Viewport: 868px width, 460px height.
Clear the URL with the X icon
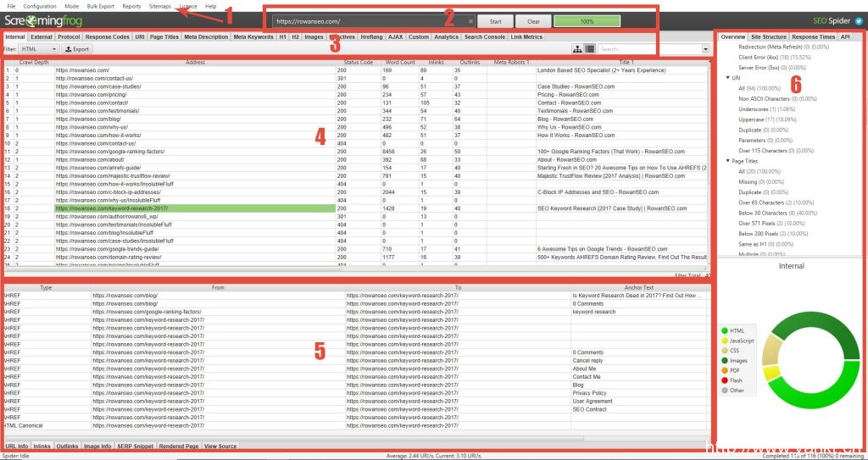click(x=470, y=21)
